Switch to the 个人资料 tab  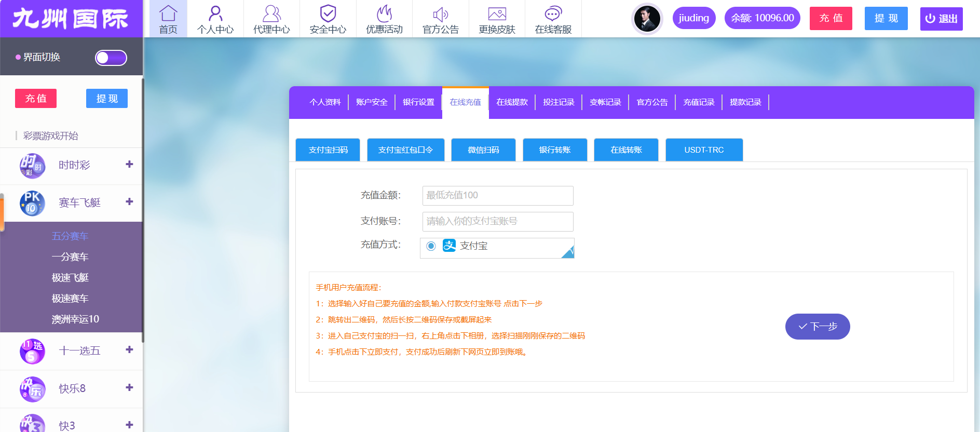tap(325, 102)
